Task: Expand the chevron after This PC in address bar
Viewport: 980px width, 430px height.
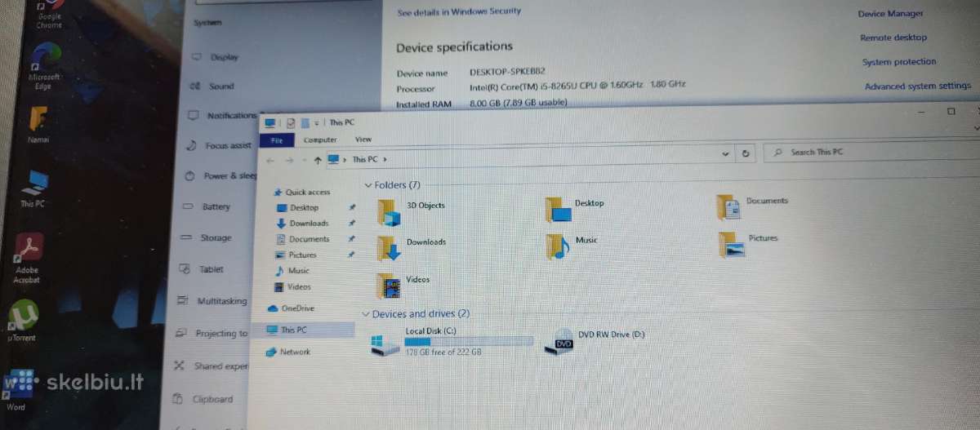Action: coord(384,159)
